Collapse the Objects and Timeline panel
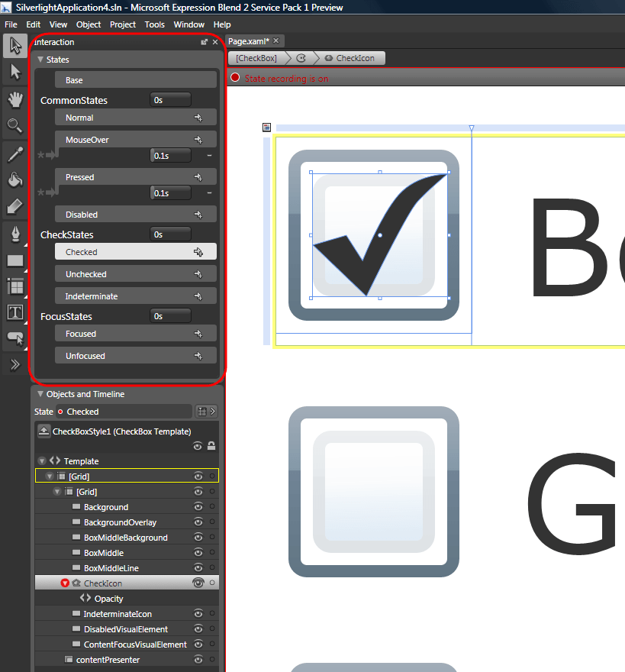 [x=40, y=394]
